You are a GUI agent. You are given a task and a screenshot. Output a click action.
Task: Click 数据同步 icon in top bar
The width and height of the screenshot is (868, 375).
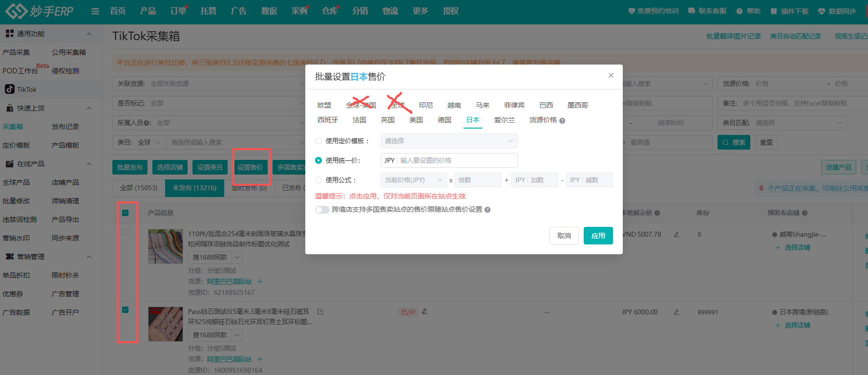(822, 11)
